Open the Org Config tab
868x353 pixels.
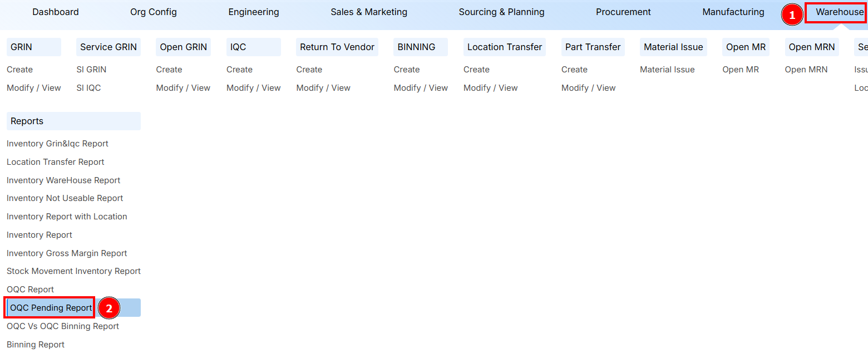pos(153,12)
